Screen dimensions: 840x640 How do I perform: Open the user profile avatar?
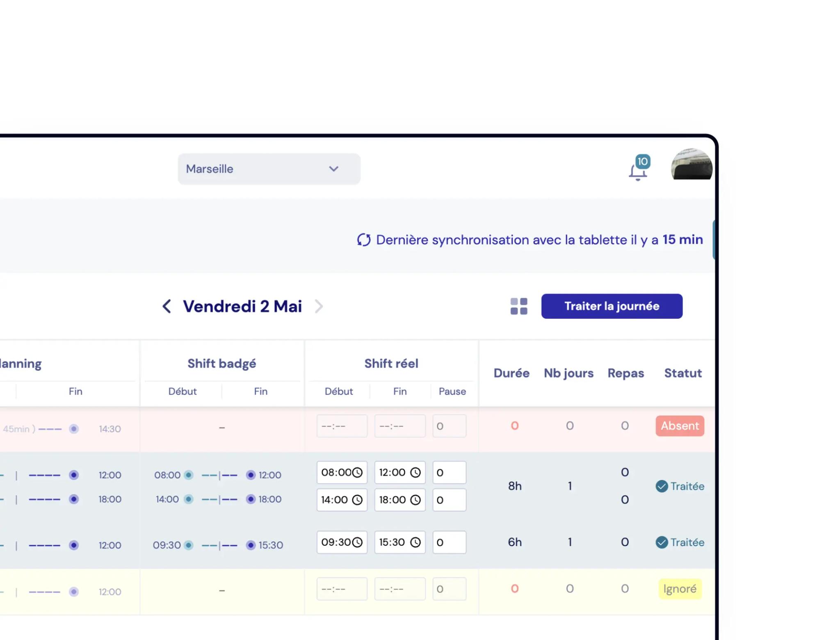tap(692, 164)
